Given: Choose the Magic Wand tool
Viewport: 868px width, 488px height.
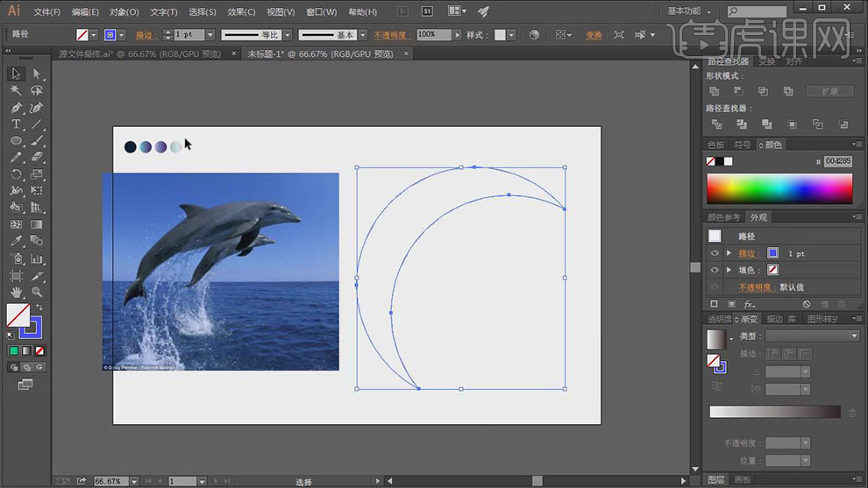Looking at the screenshot, I should 16,90.
